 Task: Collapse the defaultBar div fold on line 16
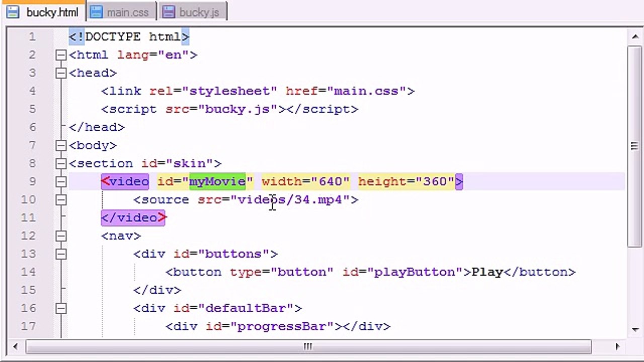(x=61, y=308)
